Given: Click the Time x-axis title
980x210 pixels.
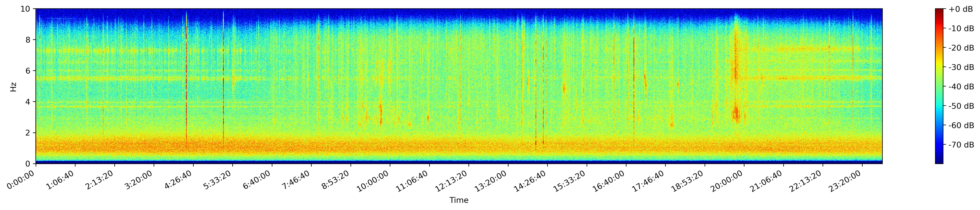Looking at the screenshot, I should 459,200.
